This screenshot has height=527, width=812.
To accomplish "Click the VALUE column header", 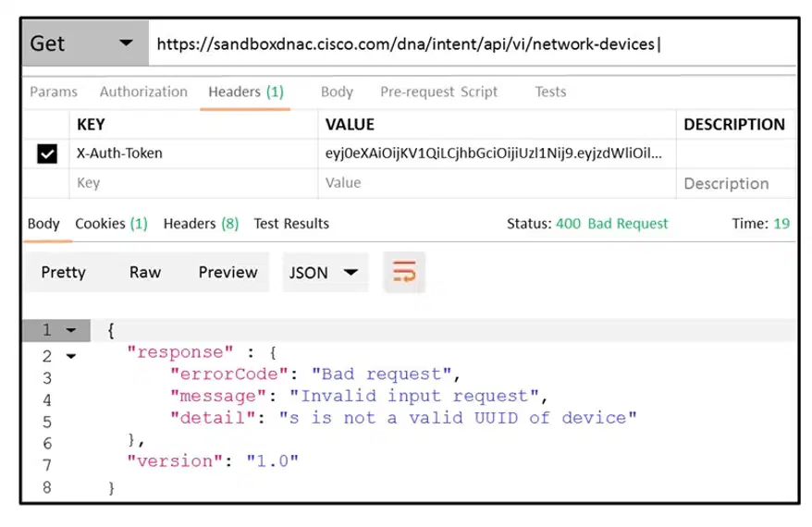I will (x=350, y=124).
